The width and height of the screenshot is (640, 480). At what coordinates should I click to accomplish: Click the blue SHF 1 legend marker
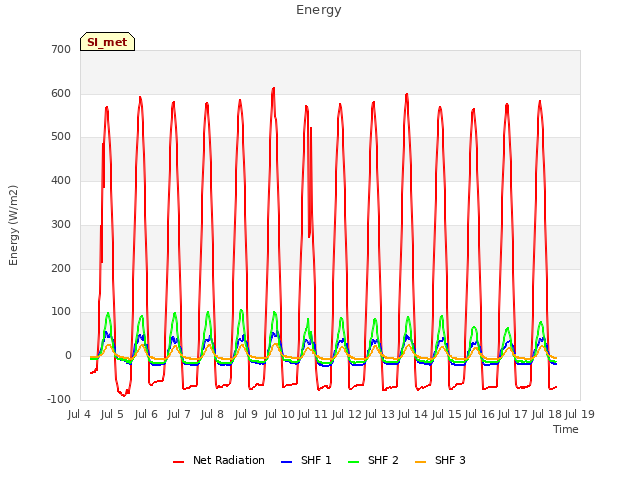point(287,462)
